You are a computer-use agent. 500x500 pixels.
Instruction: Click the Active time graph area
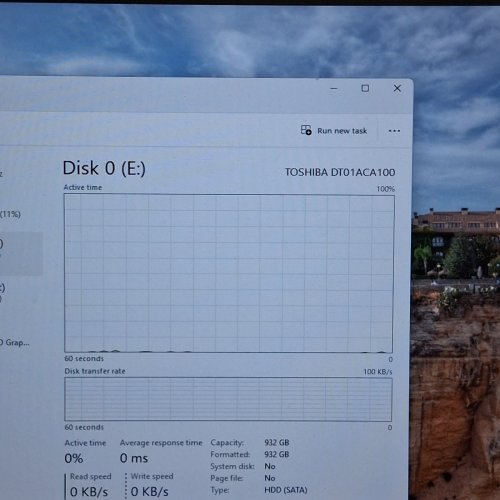(229, 273)
